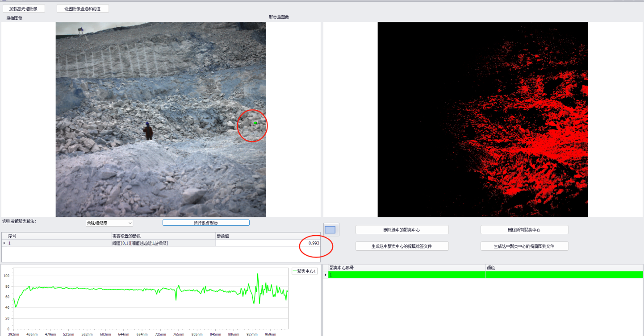Image resolution: width=644 pixels, height=336 pixels.
Task: Click the green sample marker on original image
Action: [x=255, y=123]
